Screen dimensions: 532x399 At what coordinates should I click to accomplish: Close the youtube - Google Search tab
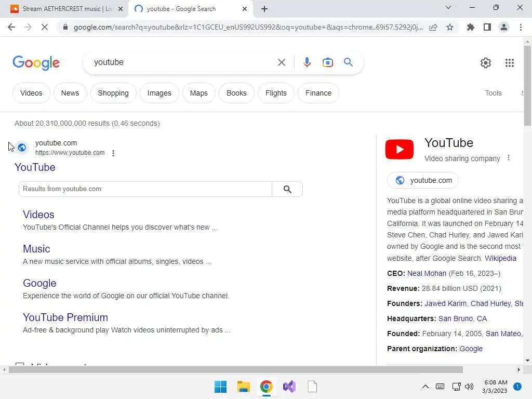(x=245, y=9)
